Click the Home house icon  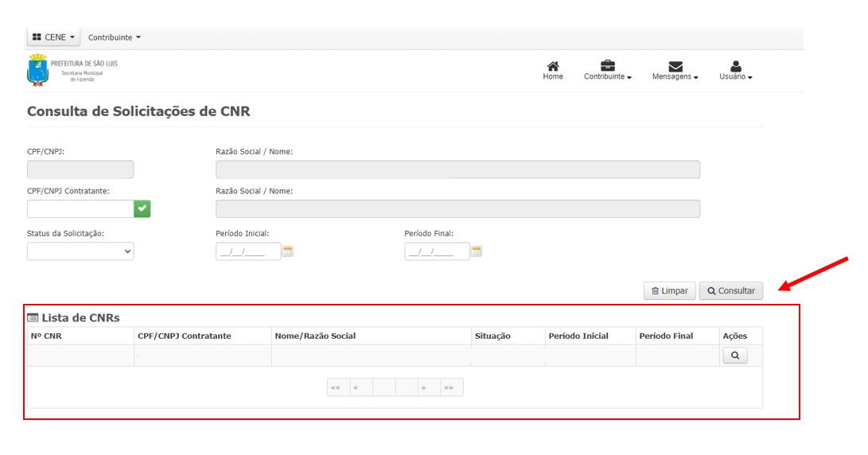click(x=553, y=67)
